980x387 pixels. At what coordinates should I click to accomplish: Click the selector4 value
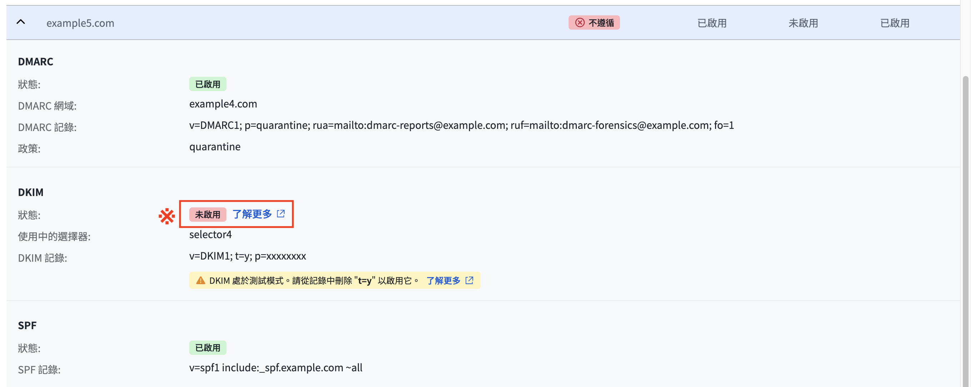point(210,234)
